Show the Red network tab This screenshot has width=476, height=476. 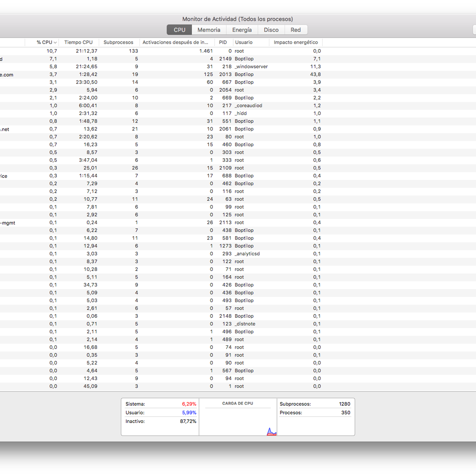(296, 30)
